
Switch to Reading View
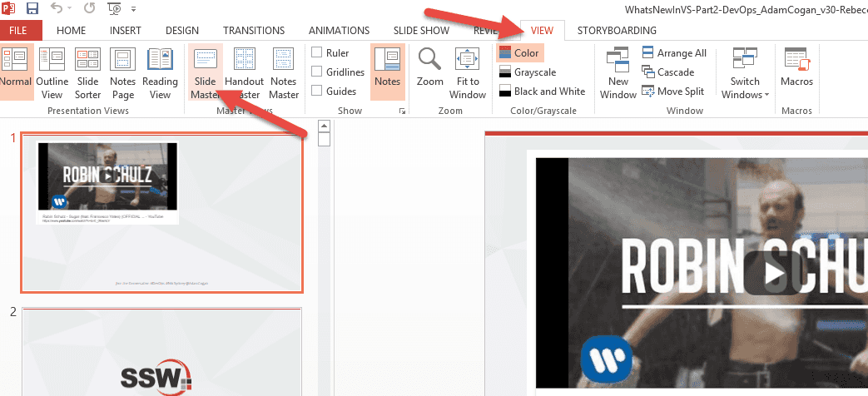(160, 72)
